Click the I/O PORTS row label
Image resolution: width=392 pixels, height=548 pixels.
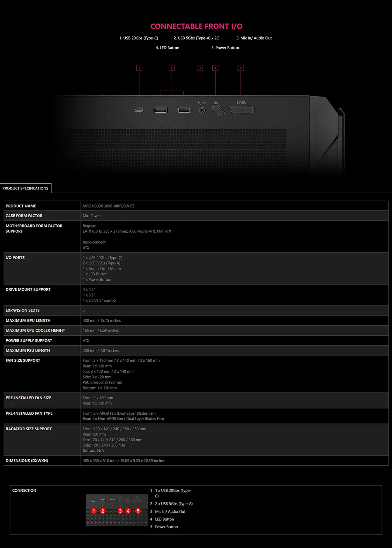coord(15,258)
